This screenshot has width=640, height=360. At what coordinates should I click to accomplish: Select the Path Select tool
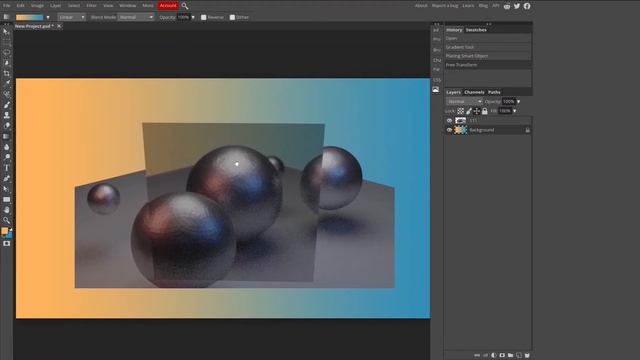(x=7, y=189)
